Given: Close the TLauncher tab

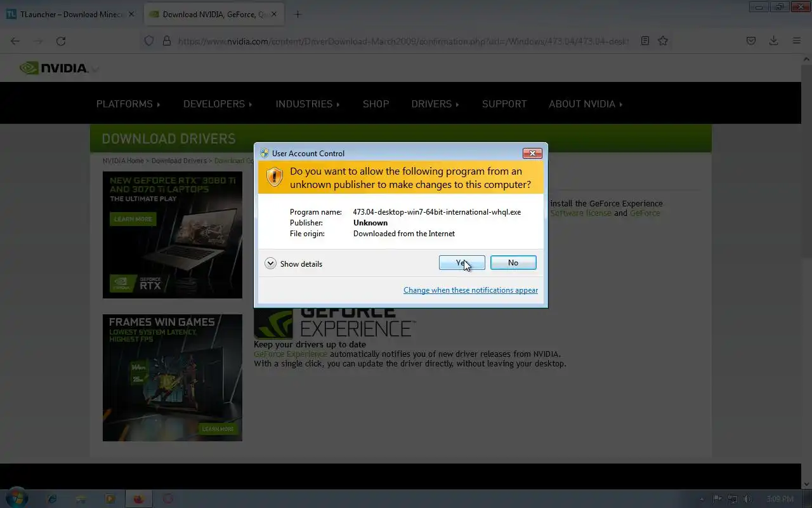Looking at the screenshot, I should coord(131,14).
